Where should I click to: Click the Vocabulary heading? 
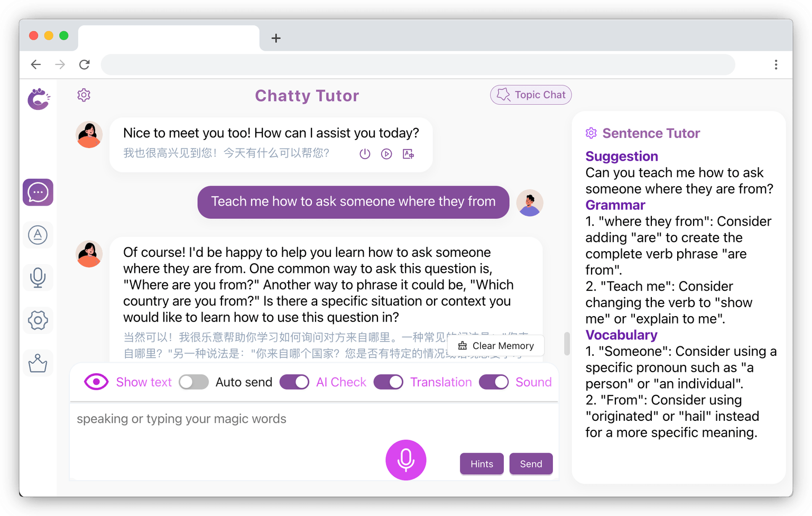point(622,335)
